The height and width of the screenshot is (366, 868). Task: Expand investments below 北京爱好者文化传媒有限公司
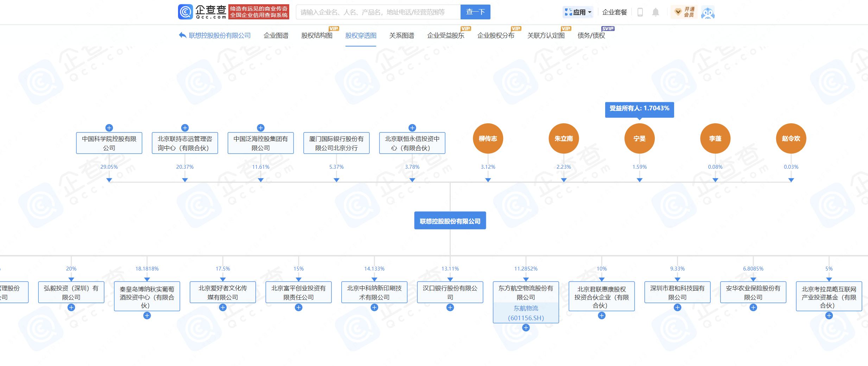[x=223, y=307]
